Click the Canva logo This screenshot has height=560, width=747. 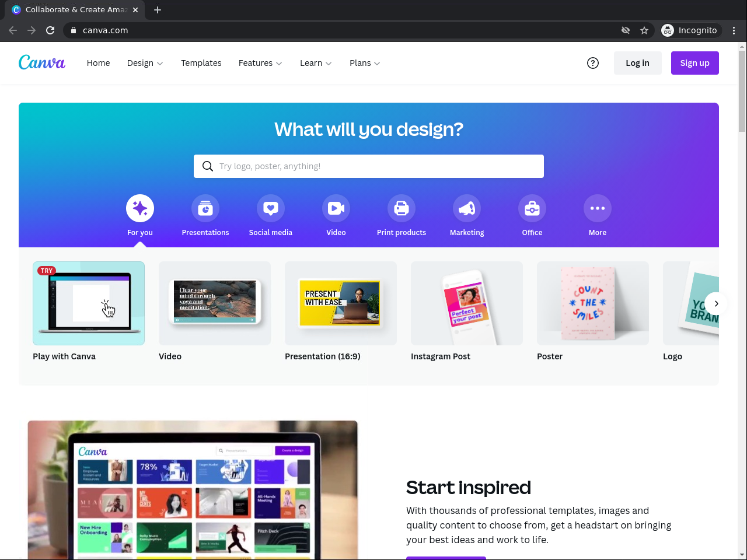tap(42, 62)
